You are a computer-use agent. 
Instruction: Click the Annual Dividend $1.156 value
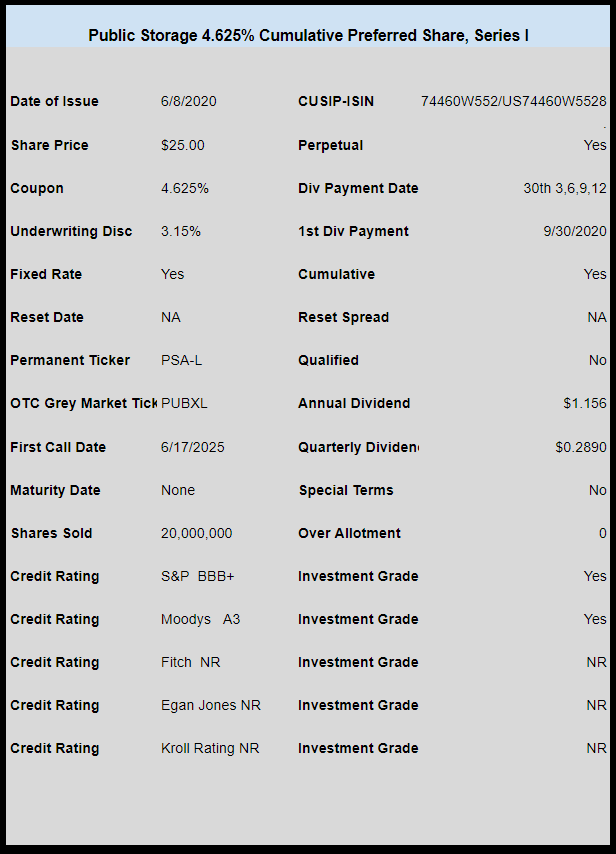585,404
